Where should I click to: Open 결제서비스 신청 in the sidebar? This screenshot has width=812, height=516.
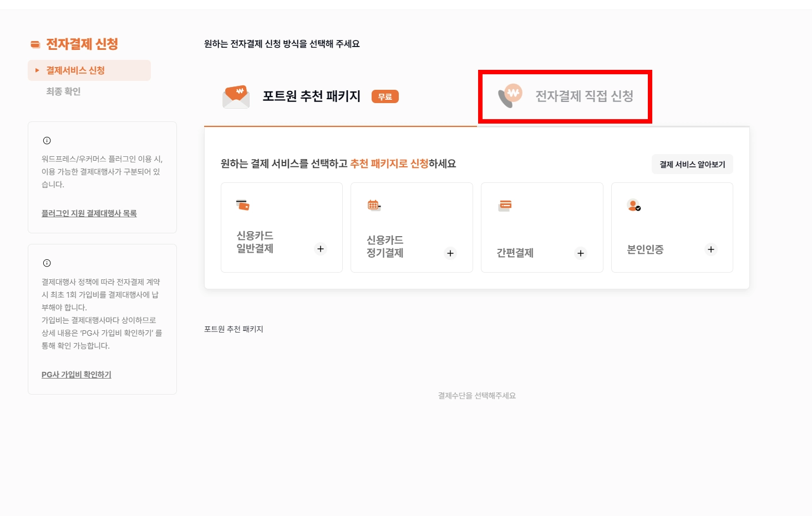[x=89, y=70]
